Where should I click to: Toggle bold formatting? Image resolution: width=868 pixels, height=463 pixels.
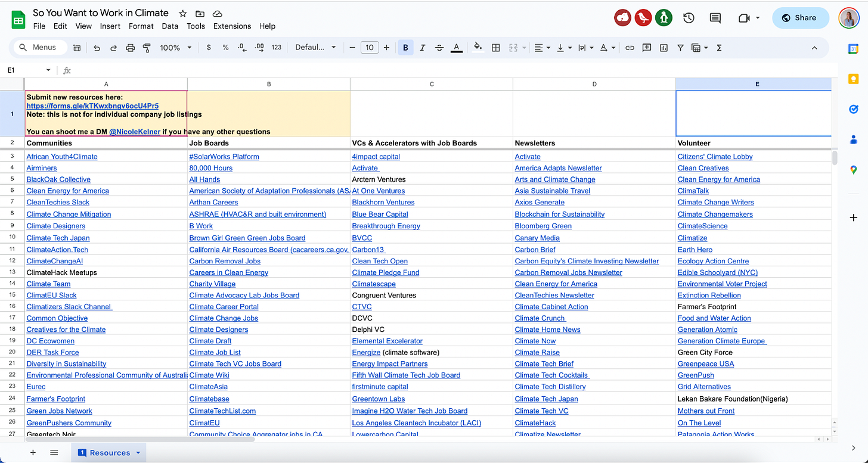tap(405, 48)
